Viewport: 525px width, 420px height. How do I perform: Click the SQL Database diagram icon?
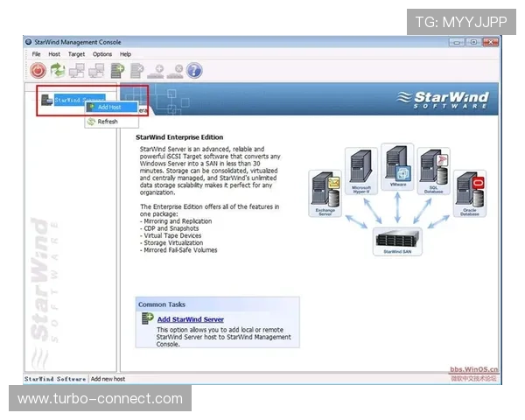(x=434, y=171)
